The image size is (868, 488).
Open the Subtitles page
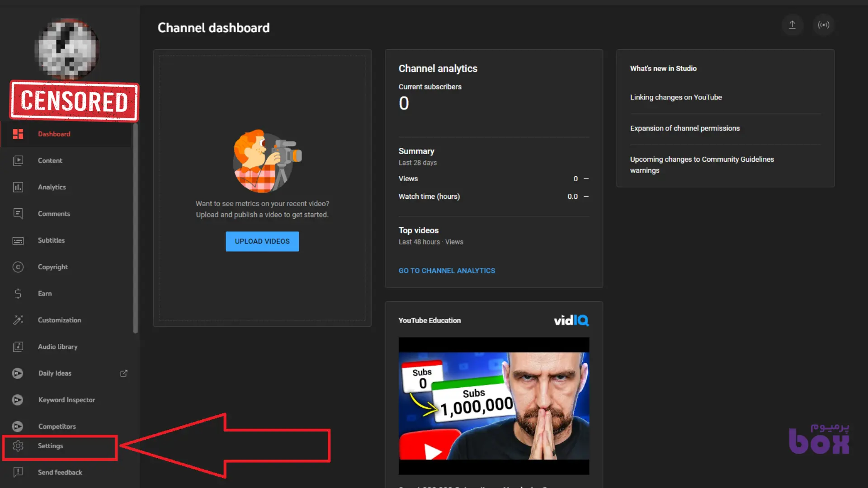(66, 240)
